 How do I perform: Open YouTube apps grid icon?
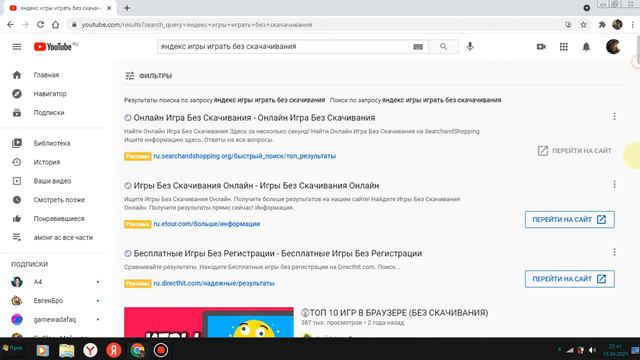[x=564, y=47]
